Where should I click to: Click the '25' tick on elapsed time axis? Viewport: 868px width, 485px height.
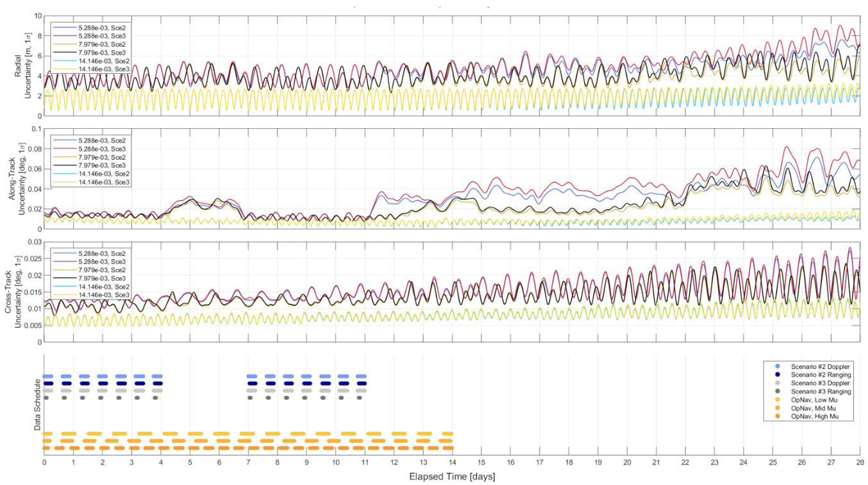[772, 463]
